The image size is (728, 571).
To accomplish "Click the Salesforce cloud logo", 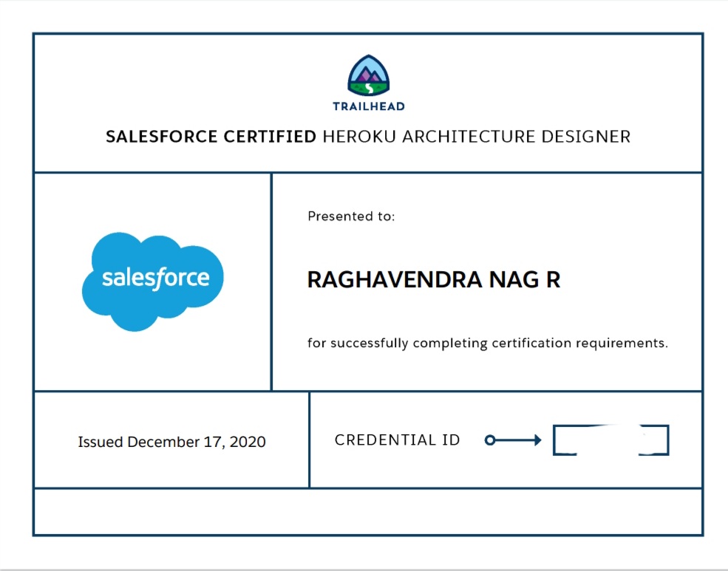I will [x=153, y=281].
